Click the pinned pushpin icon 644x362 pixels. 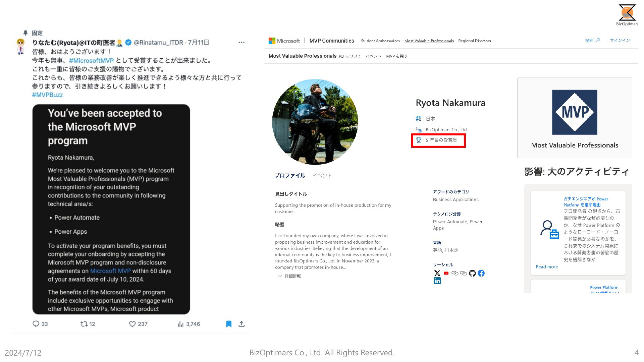click(25, 33)
